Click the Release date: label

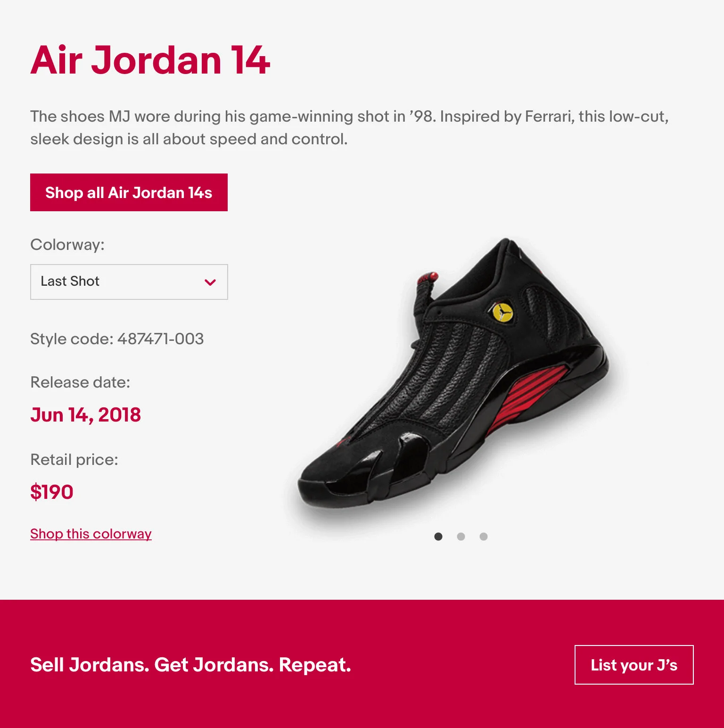click(x=80, y=382)
